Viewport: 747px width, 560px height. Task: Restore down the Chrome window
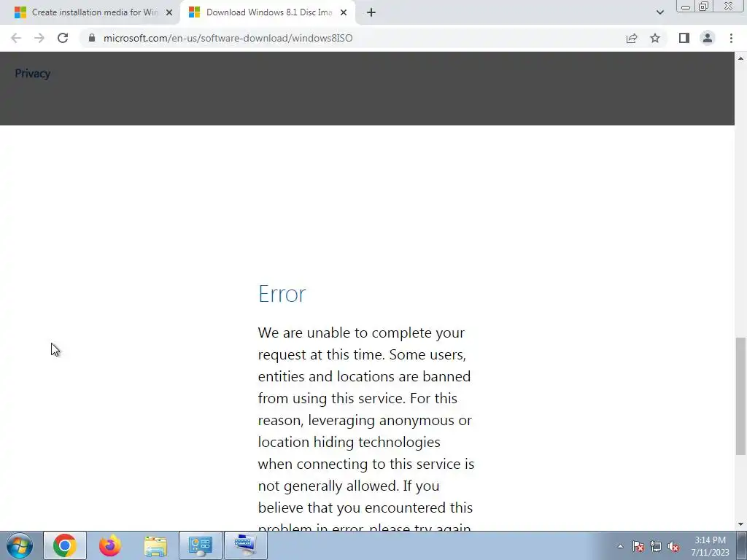tap(704, 7)
